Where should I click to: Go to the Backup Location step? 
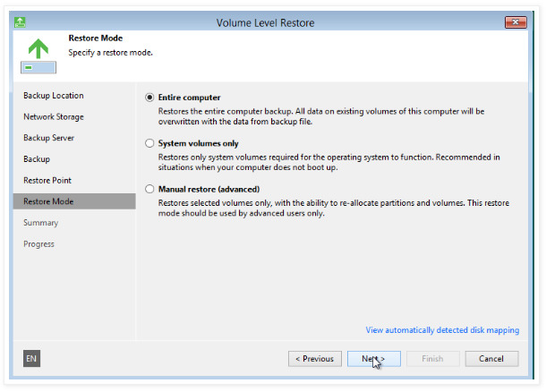[54, 96]
